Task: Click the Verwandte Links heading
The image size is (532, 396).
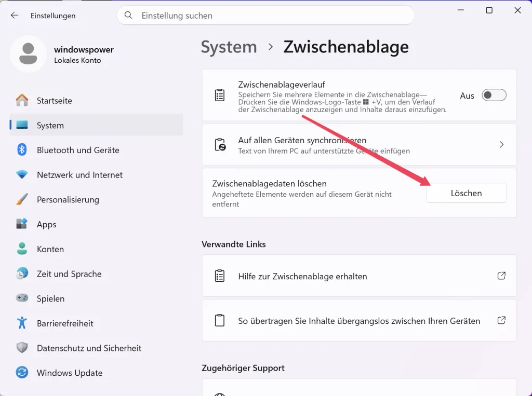Action: coord(234,244)
